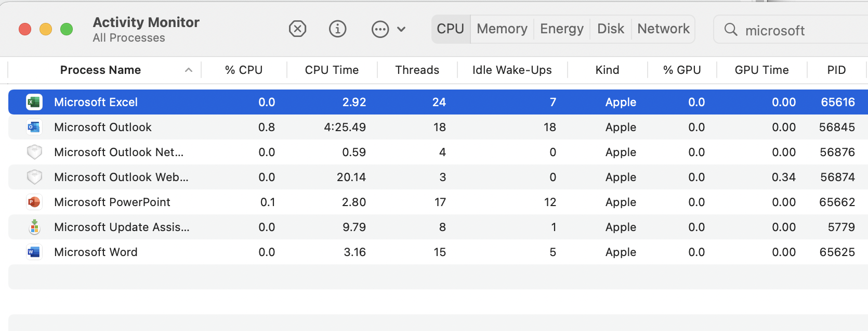The height and width of the screenshot is (331, 868).
Task: Click PID 56876 cell
Action: (837, 152)
